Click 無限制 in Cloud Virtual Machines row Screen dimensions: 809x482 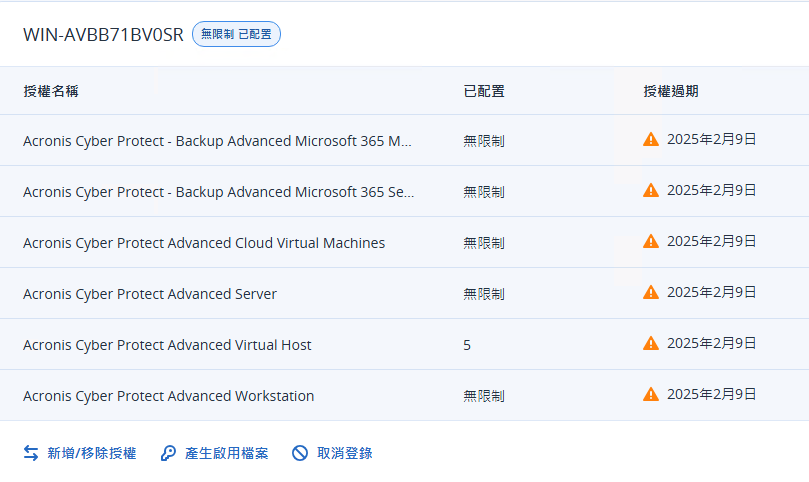tap(484, 243)
